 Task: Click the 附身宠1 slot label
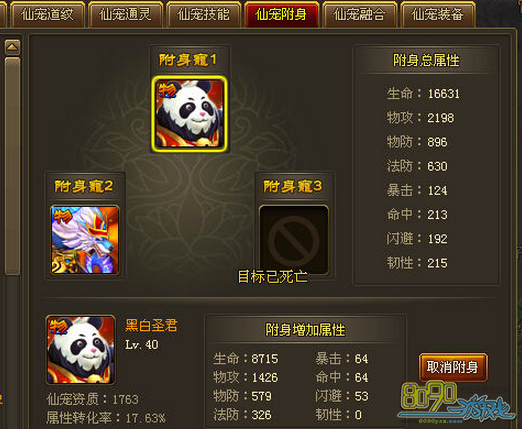[x=188, y=60]
